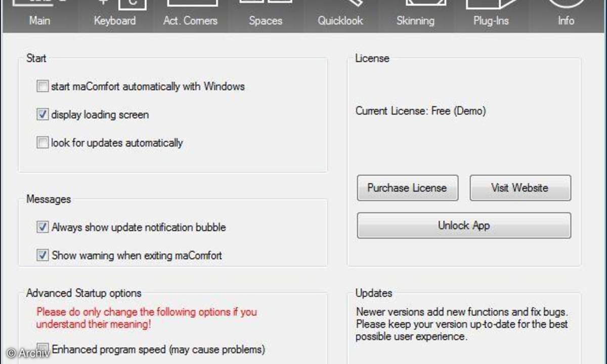Screen dimensions: 607x364
Task: Click the Purchase License button
Action: (408, 188)
